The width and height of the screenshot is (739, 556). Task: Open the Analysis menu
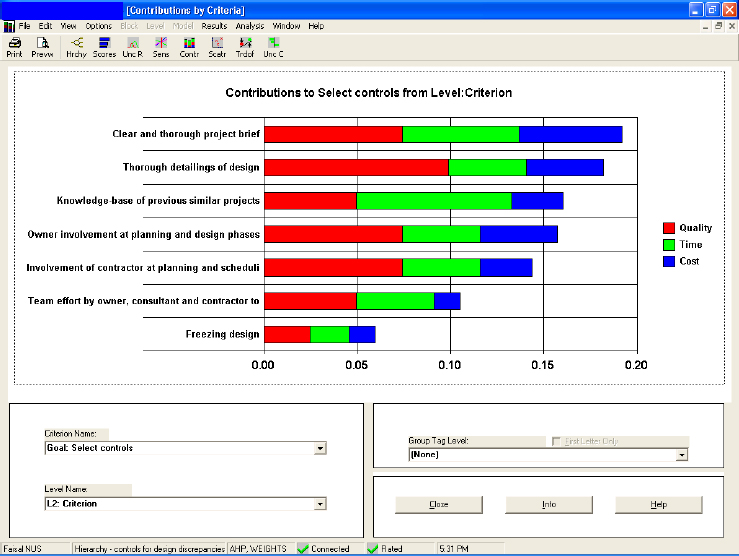[x=250, y=26]
